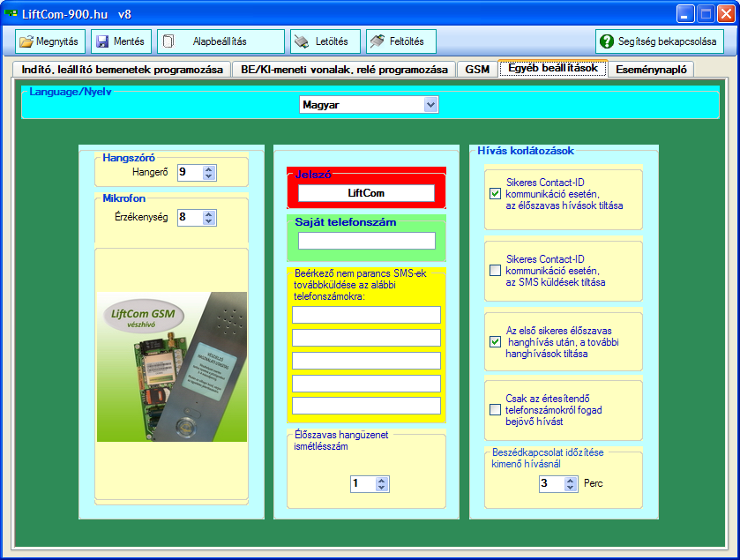
Task: Turn on help via Segítség bekapcsolása
Action: [x=660, y=41]
